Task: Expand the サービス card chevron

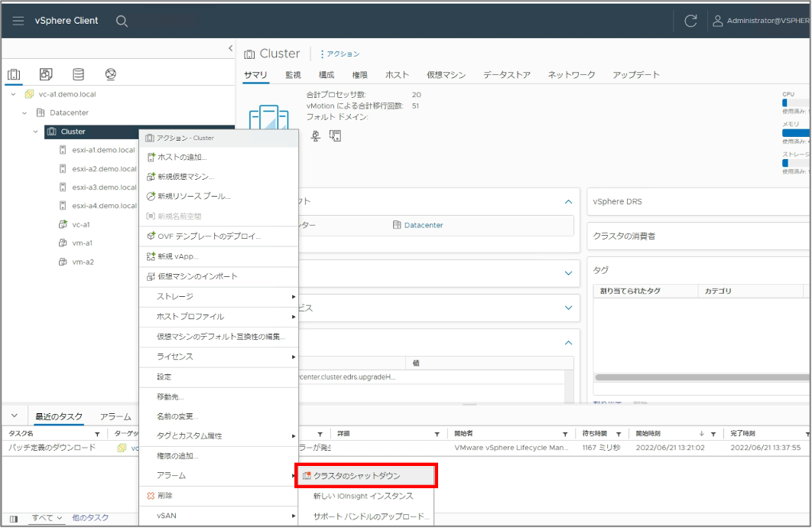Action: click(x=568, y=308)
